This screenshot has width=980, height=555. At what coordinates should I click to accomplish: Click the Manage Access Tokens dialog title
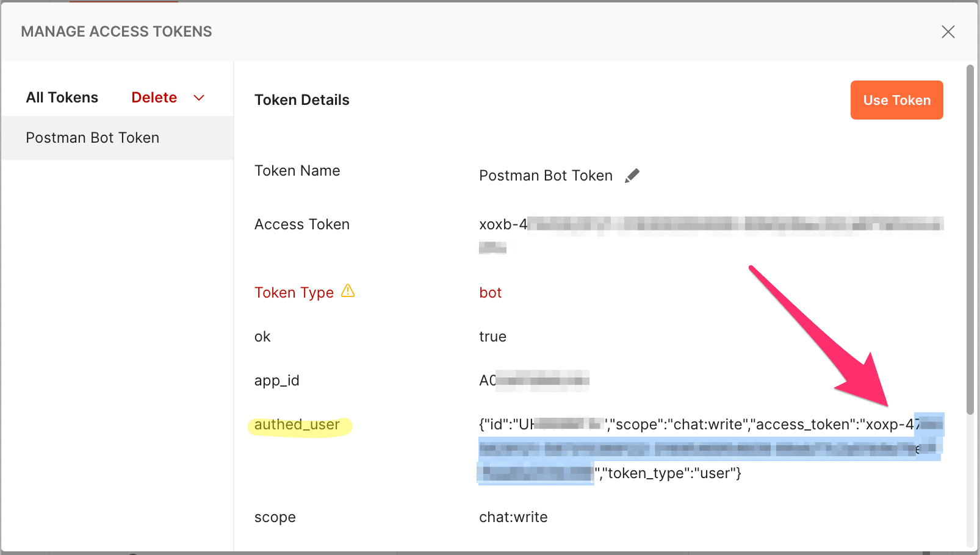click(117, 31)
